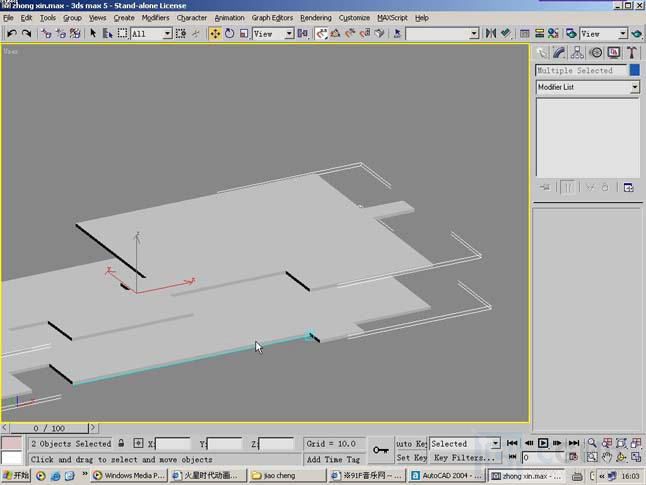Screen dimensions: 646x485
Task: Select the Pan view hand tool
Action: click(606, 457)
